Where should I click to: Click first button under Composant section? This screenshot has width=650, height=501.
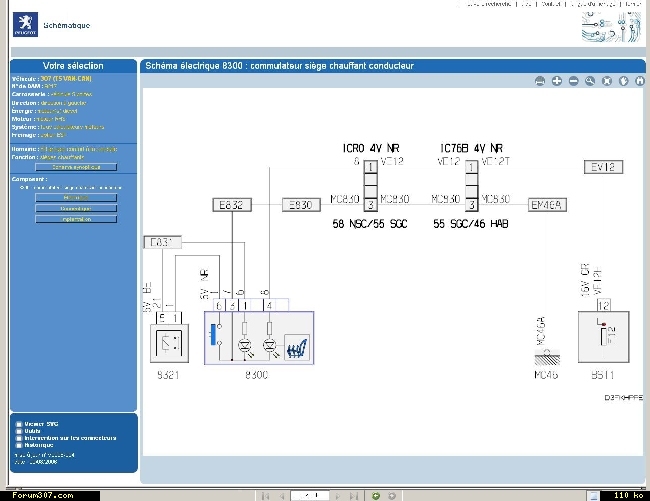point(76,198)
